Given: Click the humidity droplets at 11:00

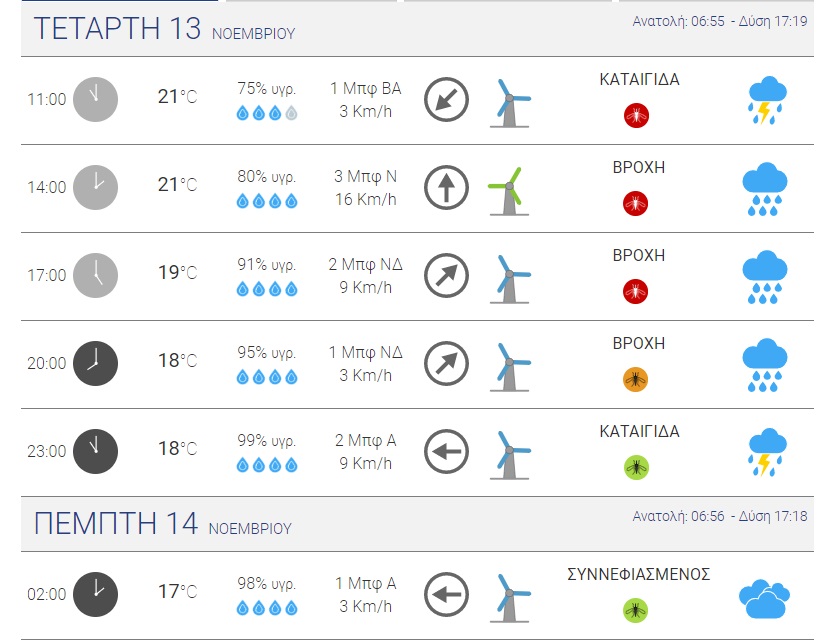Looking at the screenshot, I should (x=267, y=114).
